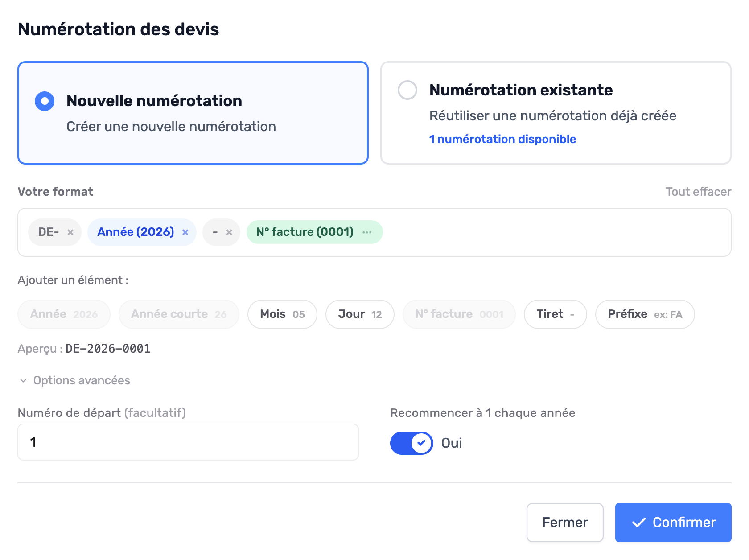The width and height of the screenshot is (749, 560).
Task: Add a Préfixe element
Action: coord(645,314)
